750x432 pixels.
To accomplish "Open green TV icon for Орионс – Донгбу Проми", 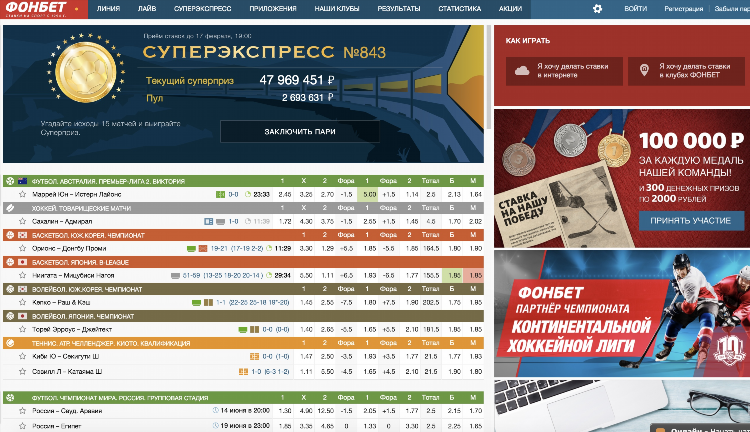I will click(191, 249).
